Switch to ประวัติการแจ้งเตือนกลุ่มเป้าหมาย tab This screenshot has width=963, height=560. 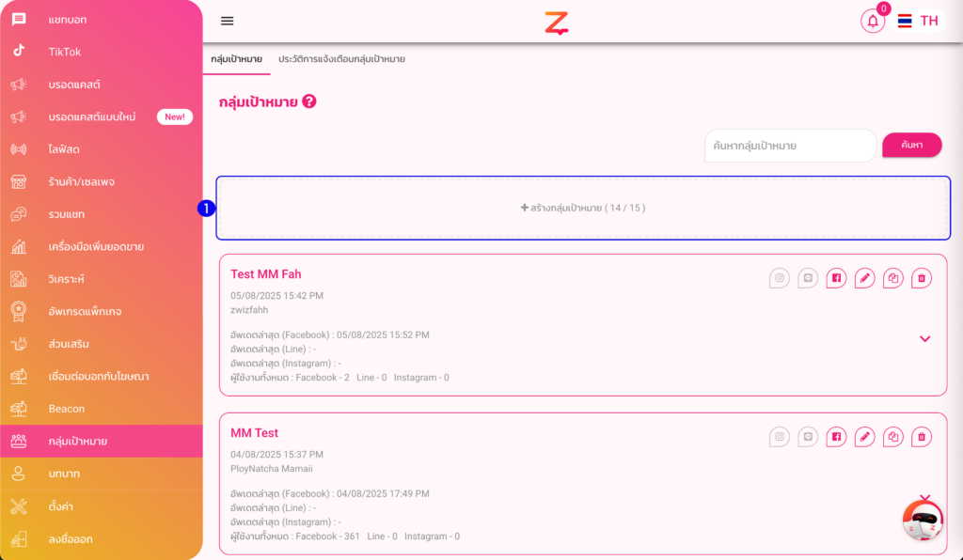click(341, 59)
